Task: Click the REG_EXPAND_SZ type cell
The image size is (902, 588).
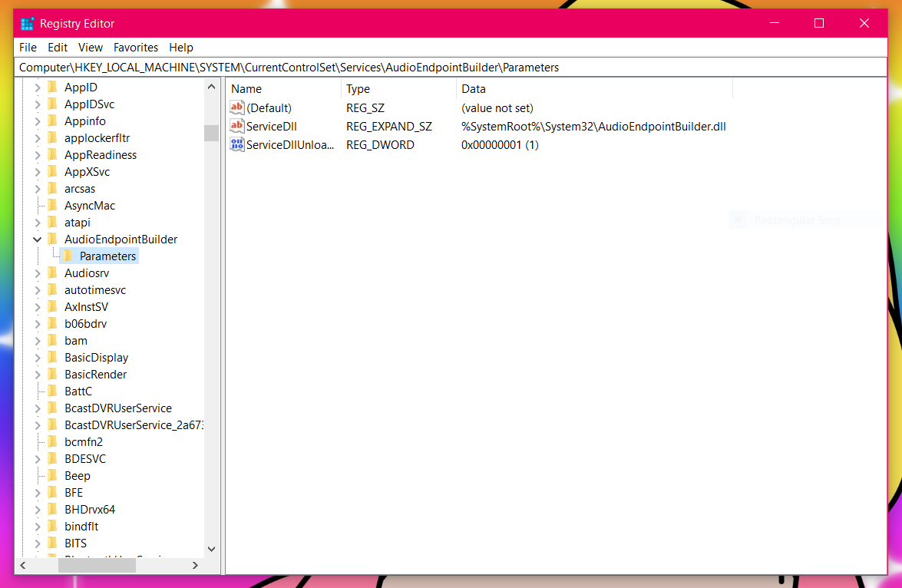Action: click(x=389, y=127)
